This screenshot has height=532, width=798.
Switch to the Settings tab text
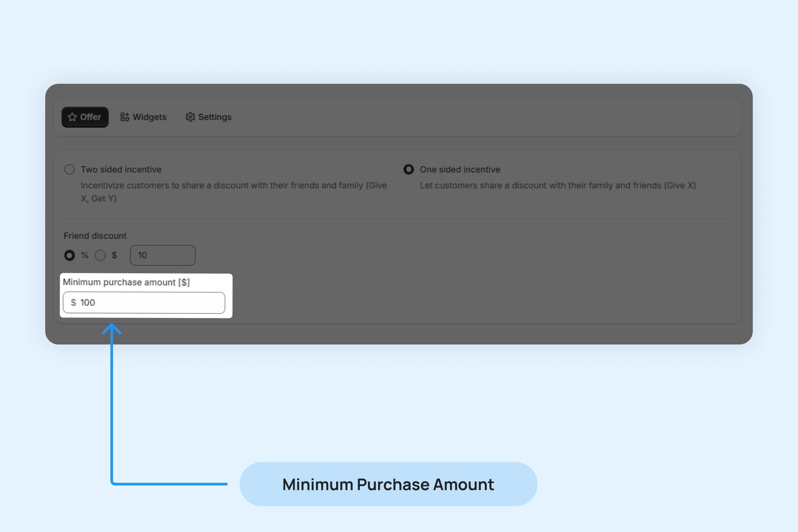[214, 117]
